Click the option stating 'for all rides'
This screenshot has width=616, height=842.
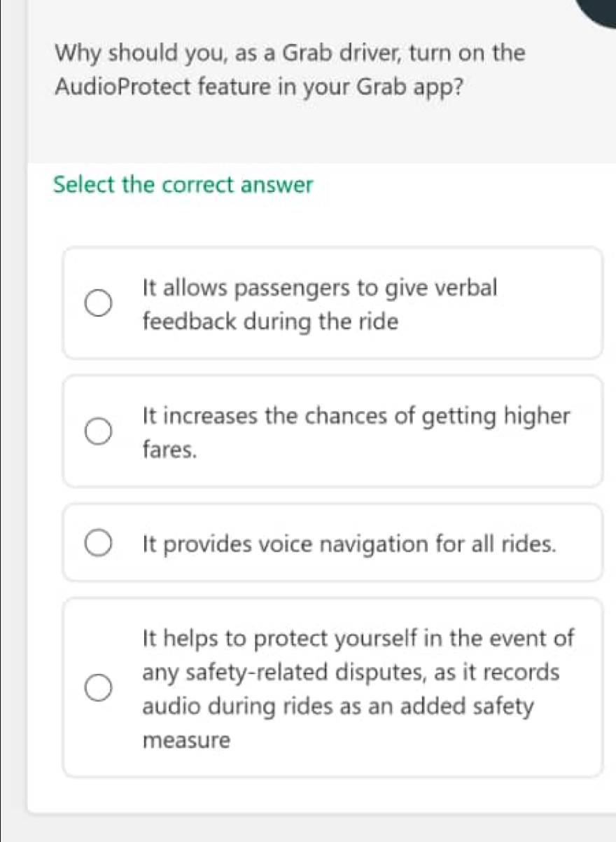pos(348,542)
